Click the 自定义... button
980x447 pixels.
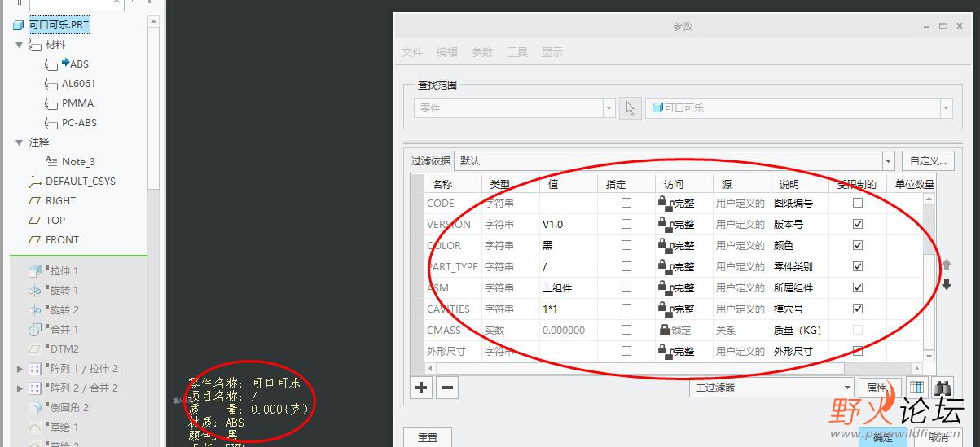coord(928,161)
